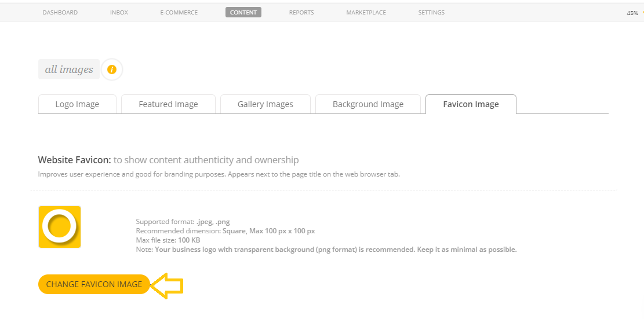Screen dimensions: 644x319
Task: Open the E-Commerce menu item
Action: coord(179,13)
